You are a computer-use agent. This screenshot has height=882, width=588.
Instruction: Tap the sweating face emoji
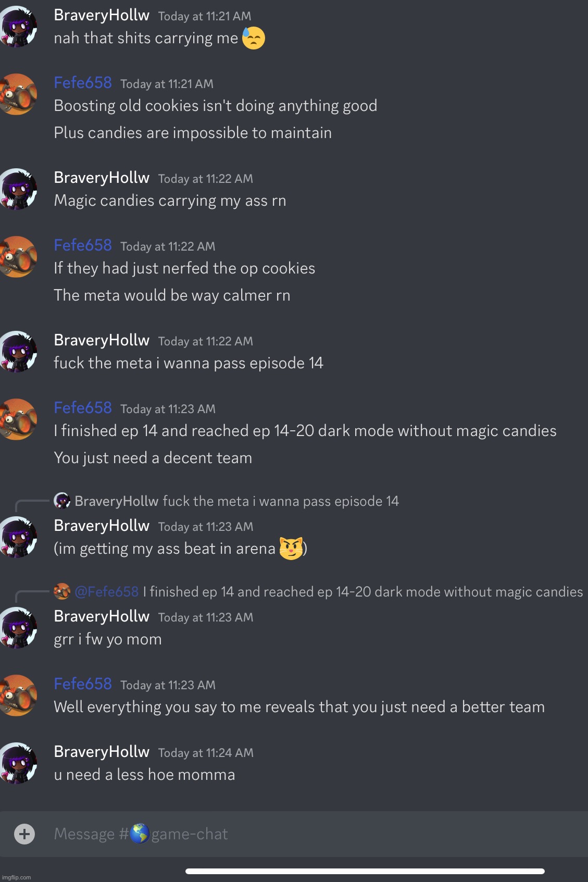click(x=254, y=38)
